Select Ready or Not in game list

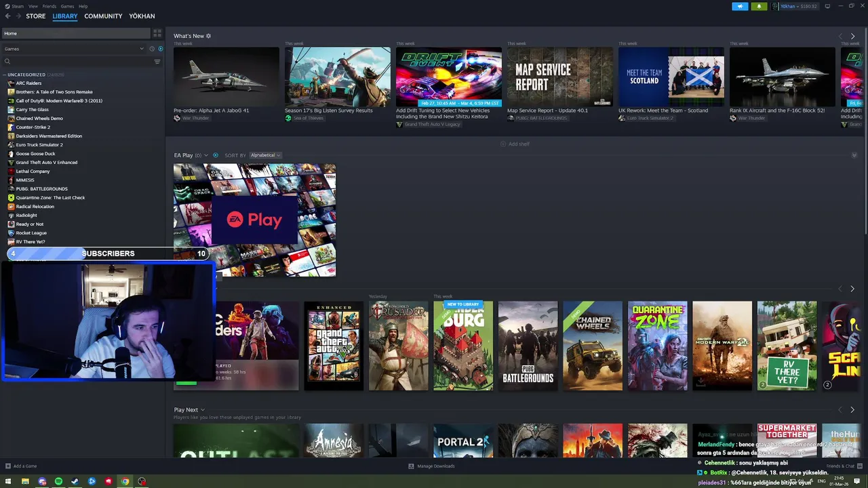30,224
